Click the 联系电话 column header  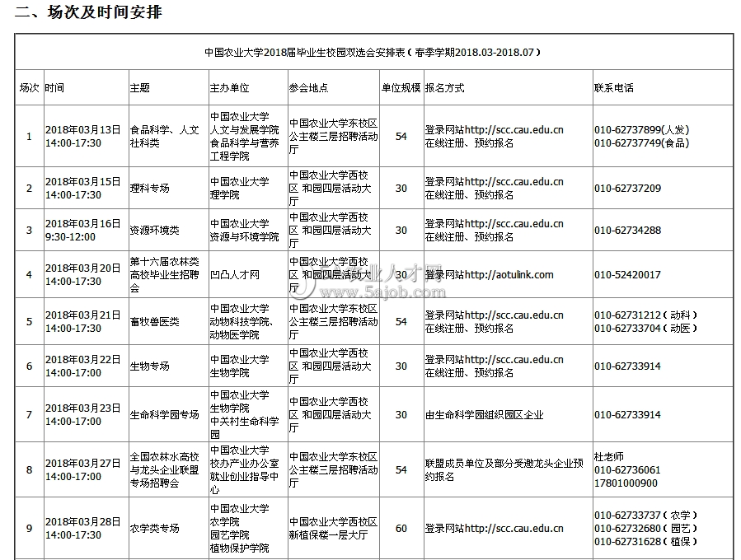pyautogui.click(x=613, y=88)
